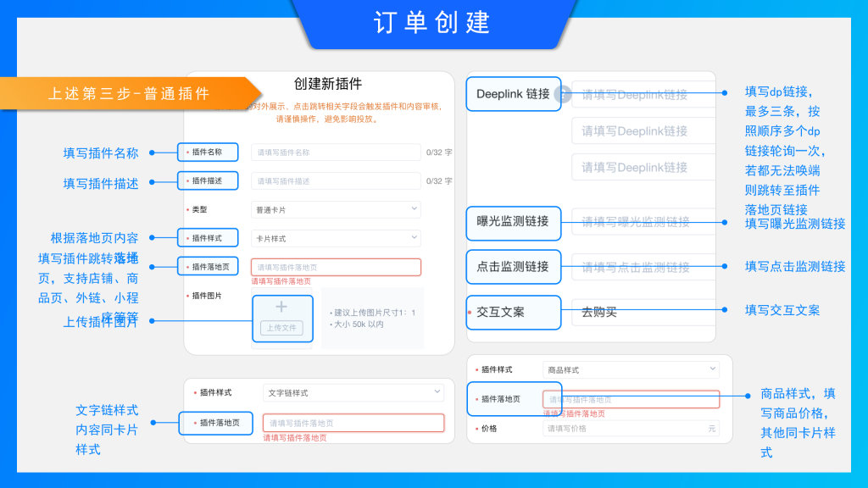Click the 插件落地页 field below 商品样式
868x488 pixels.
(631, 400)
